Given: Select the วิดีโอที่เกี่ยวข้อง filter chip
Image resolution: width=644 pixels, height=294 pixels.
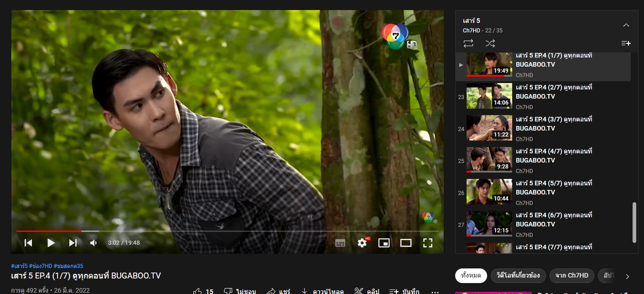Looking at the screenshot, I should pyautogui.click(x=518, y=276).
